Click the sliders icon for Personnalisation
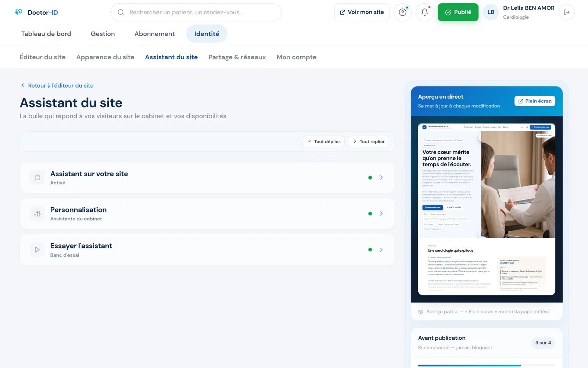The image size is (588, 368). point(37,214)
